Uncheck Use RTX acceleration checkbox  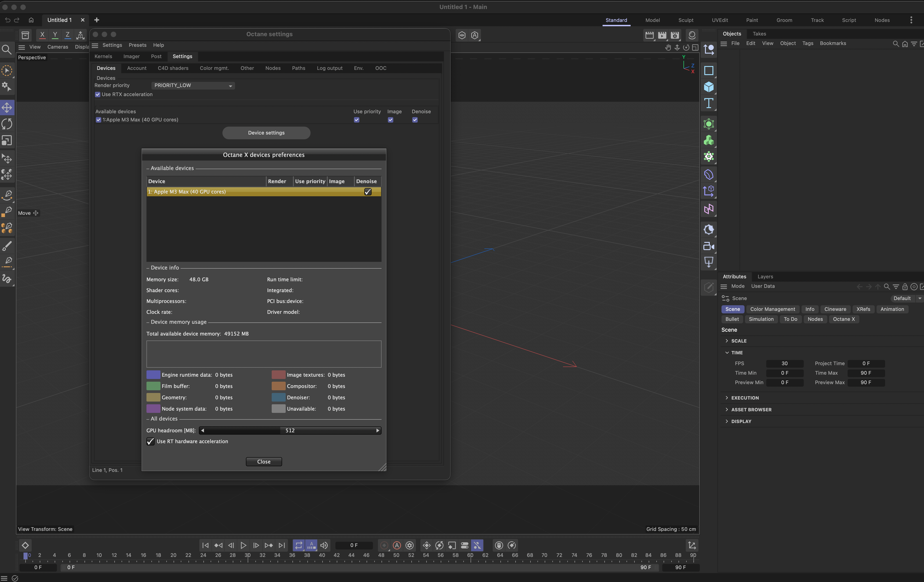coord(98,95)
